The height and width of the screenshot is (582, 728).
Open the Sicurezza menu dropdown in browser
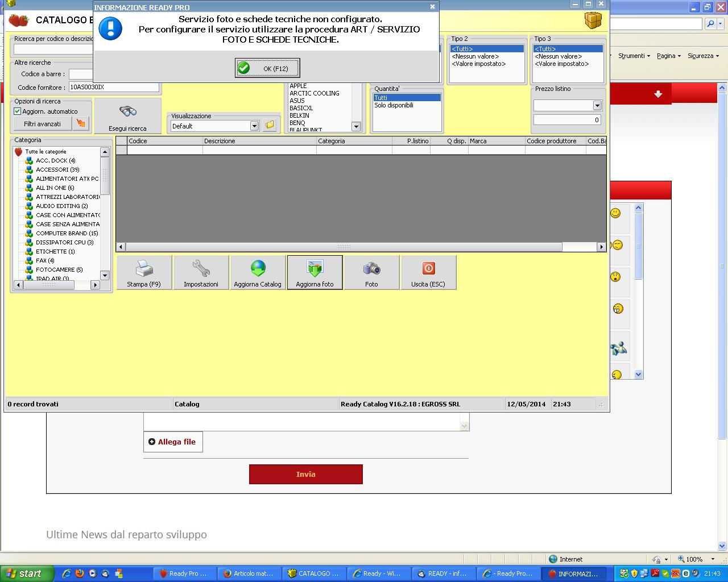pyautogui.click(x=703, y=56)
